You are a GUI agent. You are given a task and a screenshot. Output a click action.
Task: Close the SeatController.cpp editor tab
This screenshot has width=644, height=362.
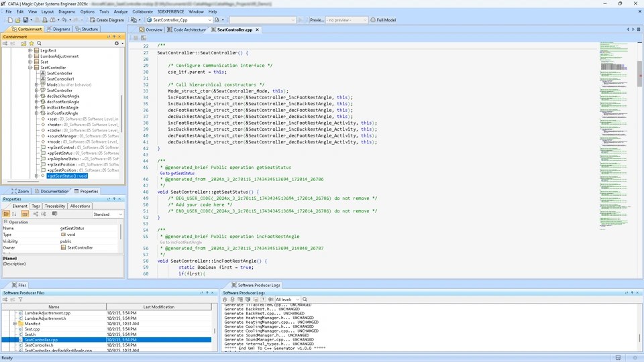pyautogui.click(x=257, y=29)
